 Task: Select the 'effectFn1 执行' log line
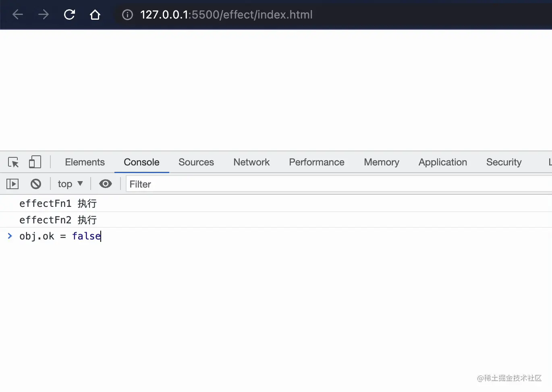tap(58, 204)
